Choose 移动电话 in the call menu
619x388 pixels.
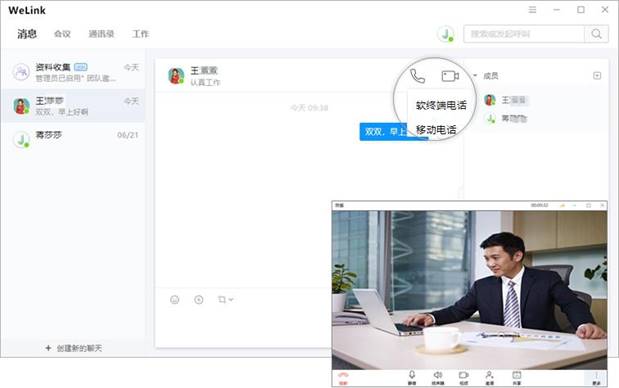pos(436,129)
